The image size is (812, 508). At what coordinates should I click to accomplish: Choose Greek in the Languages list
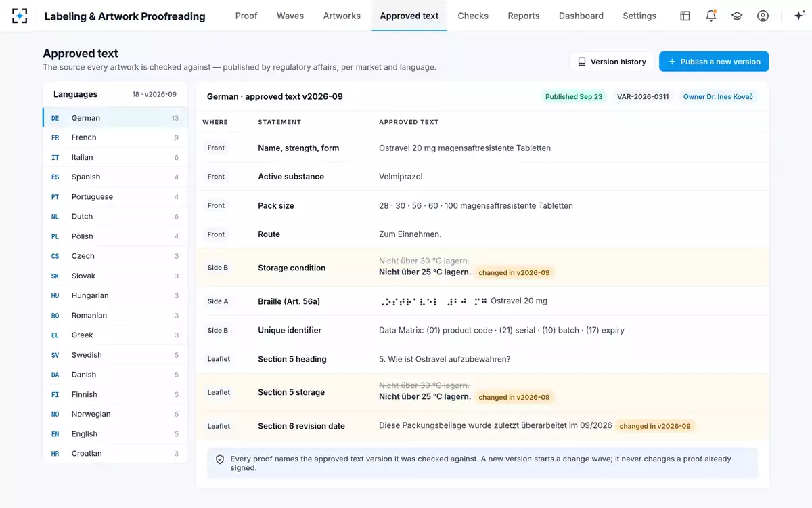115,335
